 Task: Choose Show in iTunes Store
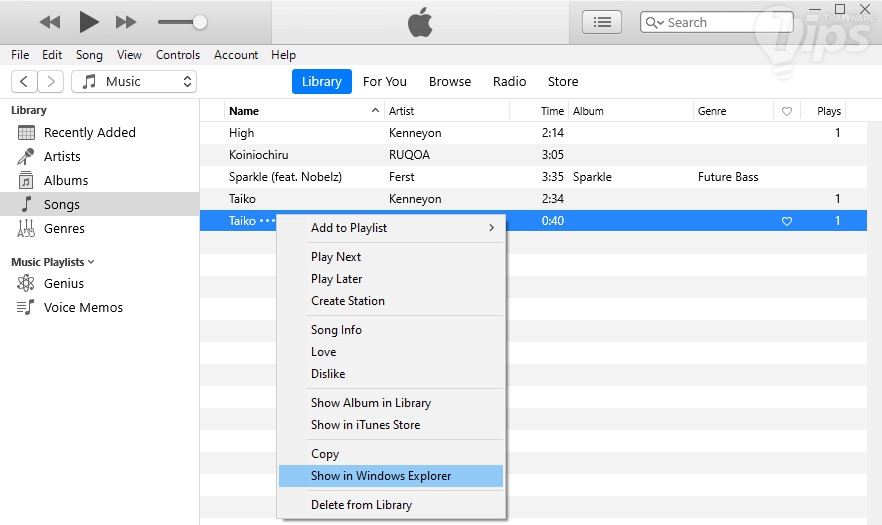tap(391, 425)
